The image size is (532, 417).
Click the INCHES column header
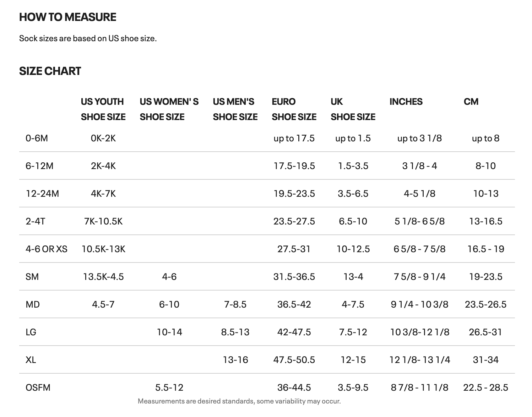click(406, 102)
